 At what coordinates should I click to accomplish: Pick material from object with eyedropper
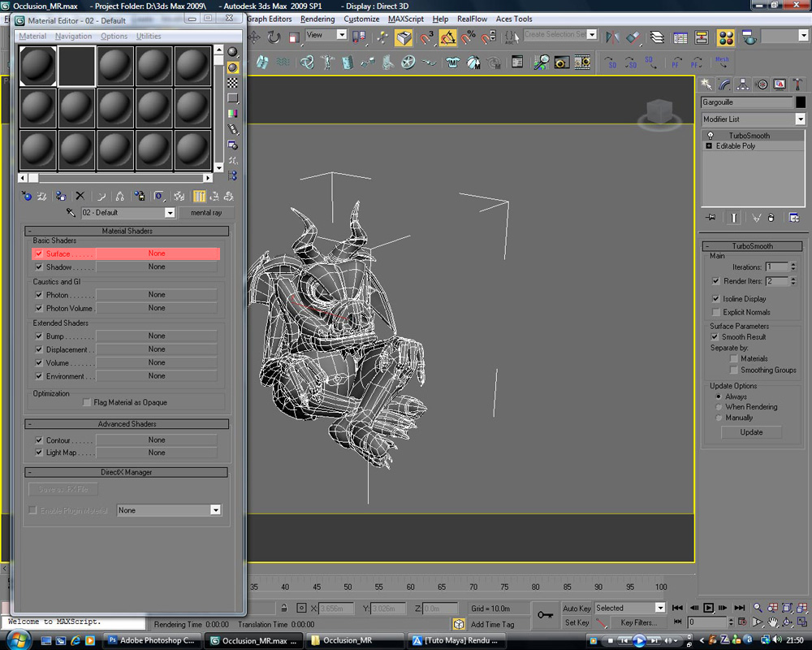tap(71, 213)
